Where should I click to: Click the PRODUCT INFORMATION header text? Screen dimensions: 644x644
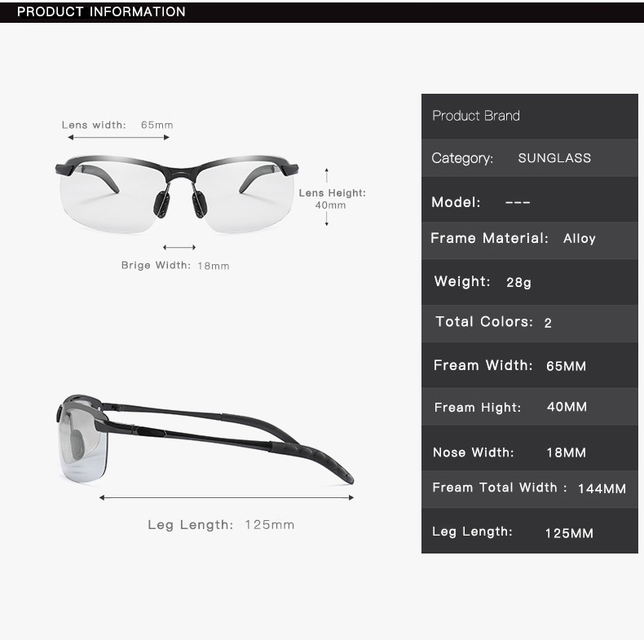(x=101, y=11)
